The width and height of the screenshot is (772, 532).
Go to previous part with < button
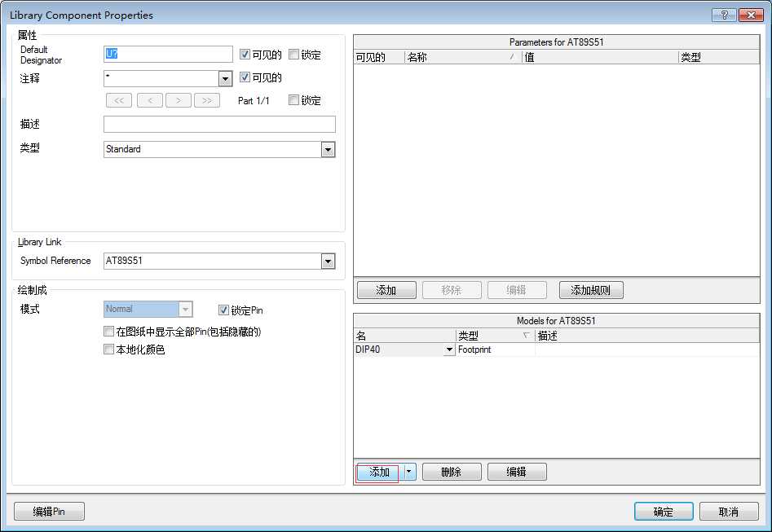[x=150, y=100]
